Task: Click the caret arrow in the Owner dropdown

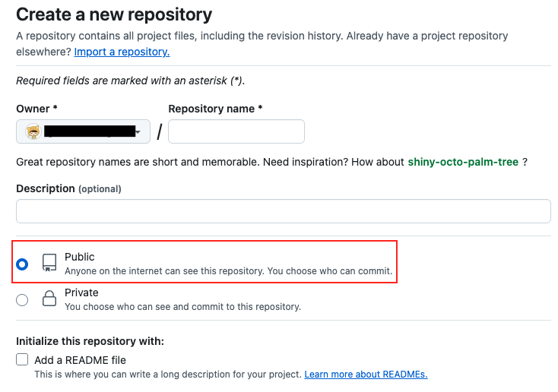Action: pos(138,132)
